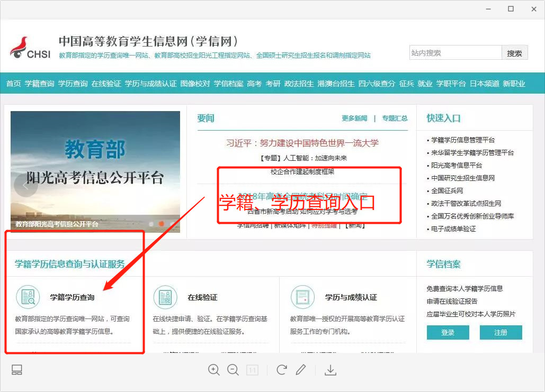545x392 pixels.
Task: Click the carousel previous arrow on banner
Action: [x=25, y=186]
